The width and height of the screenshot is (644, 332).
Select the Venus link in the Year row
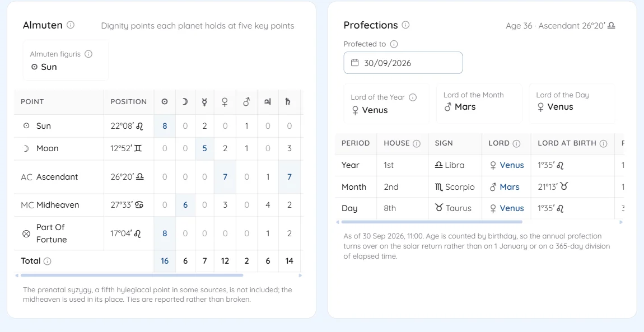tap(512, 165)
